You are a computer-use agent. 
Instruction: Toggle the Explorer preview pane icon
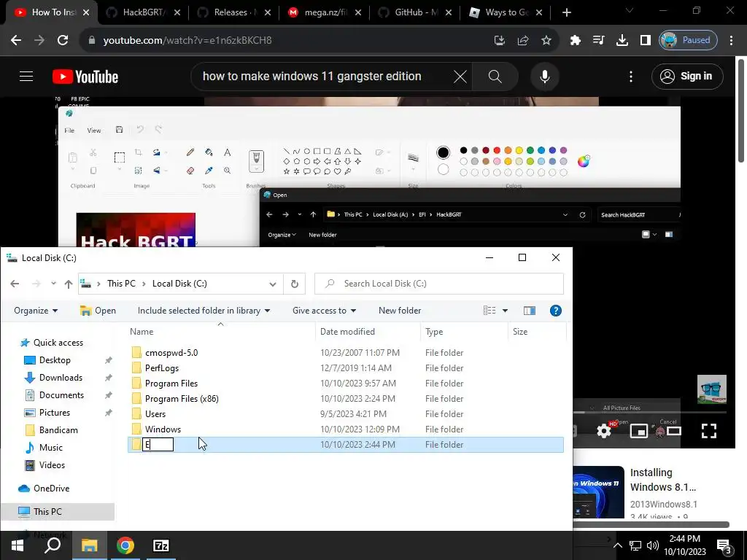click(x=530, y=311)
